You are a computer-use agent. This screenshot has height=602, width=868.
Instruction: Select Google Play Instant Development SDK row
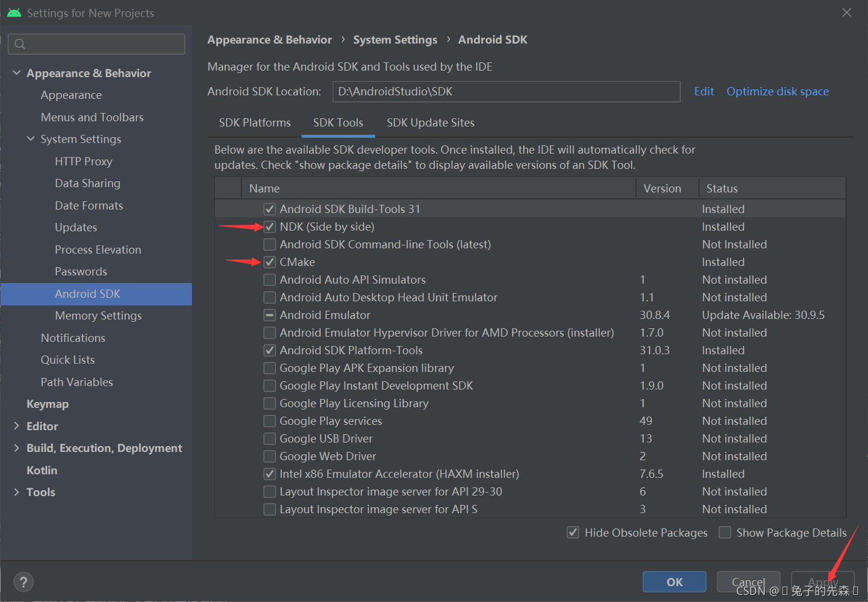click(x=530, y=385)
